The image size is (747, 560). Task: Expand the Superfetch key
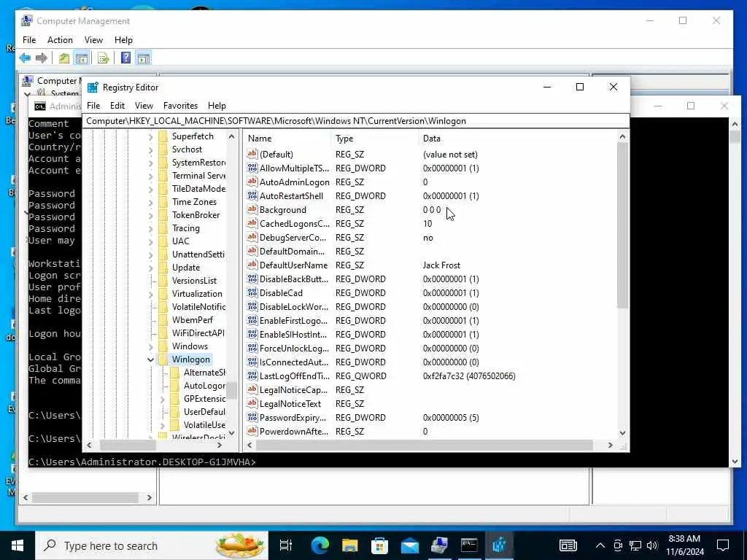(150, 136)
